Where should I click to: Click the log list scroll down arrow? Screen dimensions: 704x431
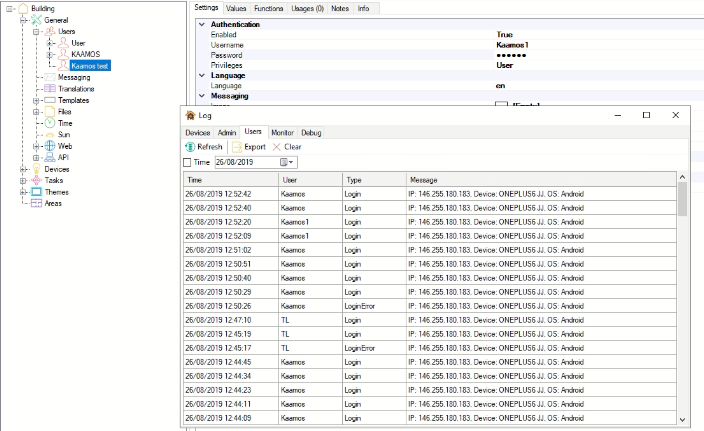point(683,420)
